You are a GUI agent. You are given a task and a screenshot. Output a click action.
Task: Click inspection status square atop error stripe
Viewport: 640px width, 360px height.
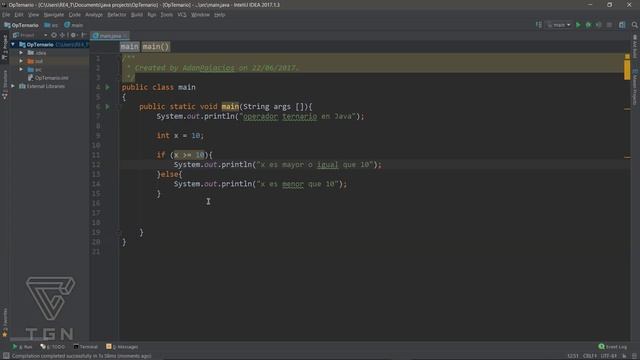click(x=627, y=56)
